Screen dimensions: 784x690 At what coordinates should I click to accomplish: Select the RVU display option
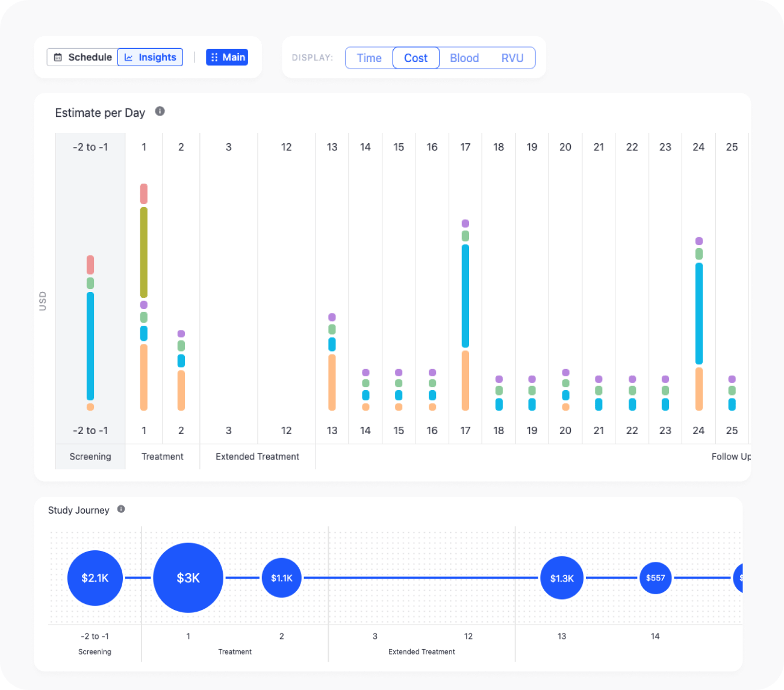click(x=512, y=58)
